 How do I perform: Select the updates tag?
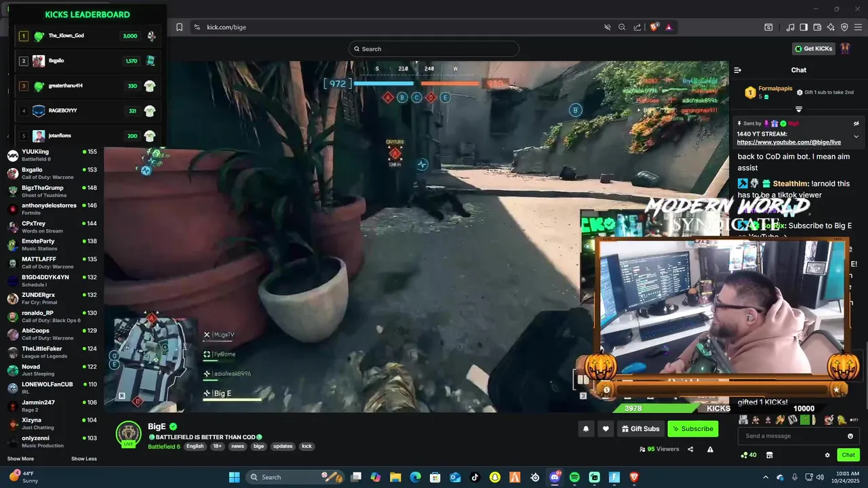coord(283,447)
